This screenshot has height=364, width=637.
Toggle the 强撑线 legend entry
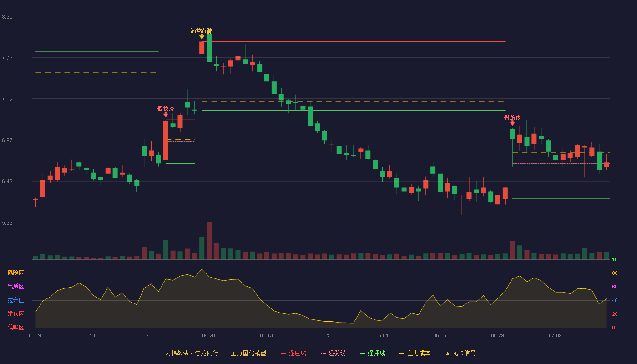coord(373,353)
